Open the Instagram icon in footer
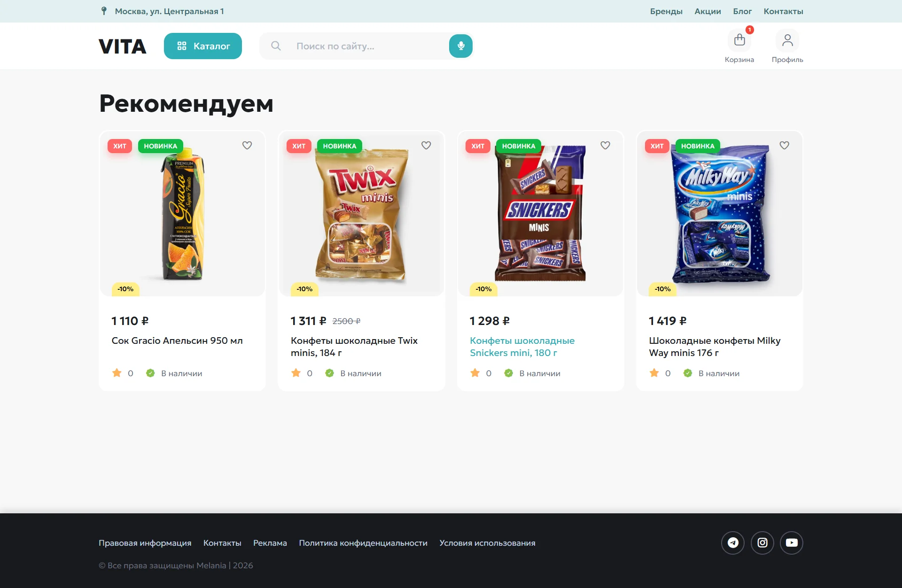Viewport: 902px width, 588px height. click(x=762, y=543)
